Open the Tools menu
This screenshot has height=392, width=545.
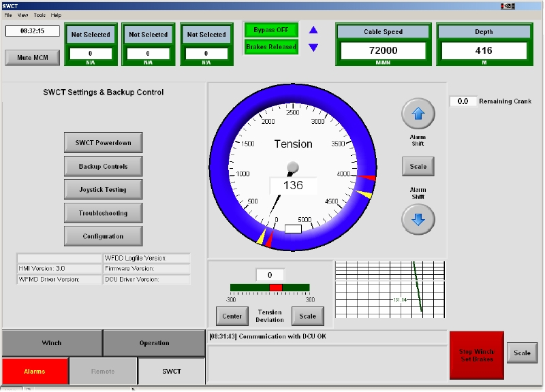point(40,15)
